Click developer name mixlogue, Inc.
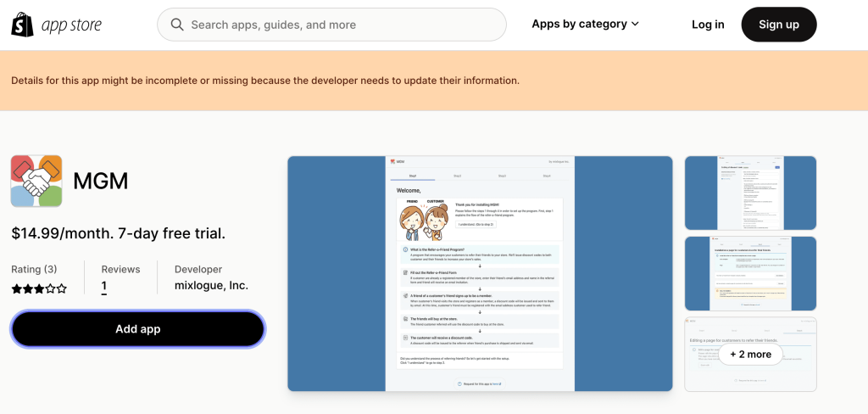The width and height of the screenshot is (868, 414). tap(211, 286)
